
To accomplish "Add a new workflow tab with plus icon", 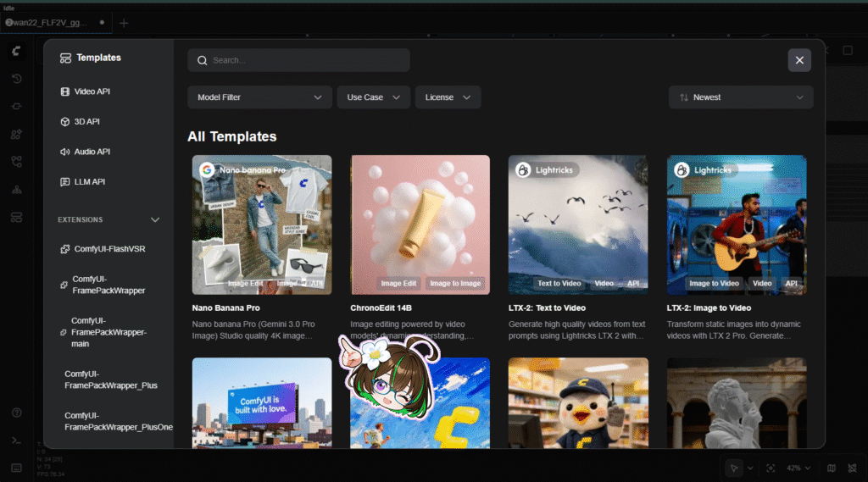I will (124, 23).
